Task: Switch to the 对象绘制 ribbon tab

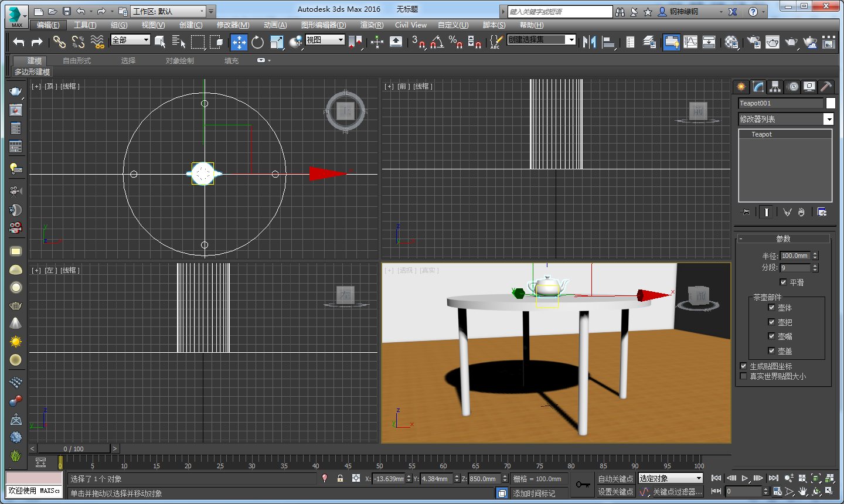Action: 179,61
